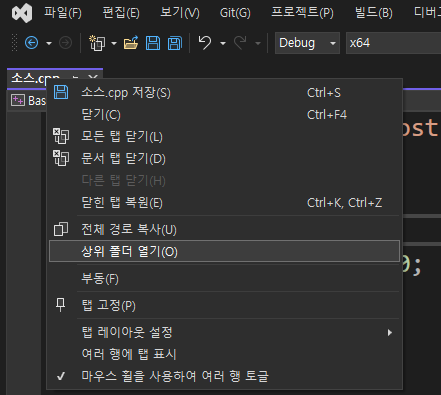441x395 pixels.
Task: Click the save all toolbar icon
Action: 175,43
